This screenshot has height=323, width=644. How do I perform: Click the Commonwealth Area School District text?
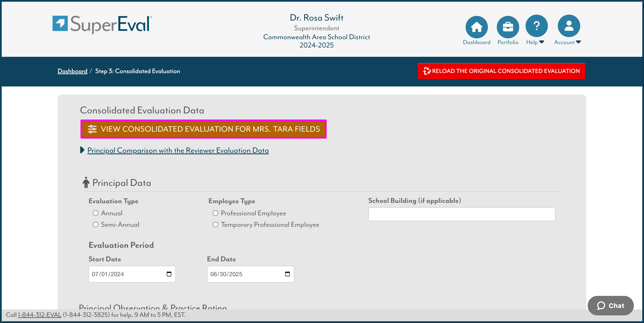(316, 37)
